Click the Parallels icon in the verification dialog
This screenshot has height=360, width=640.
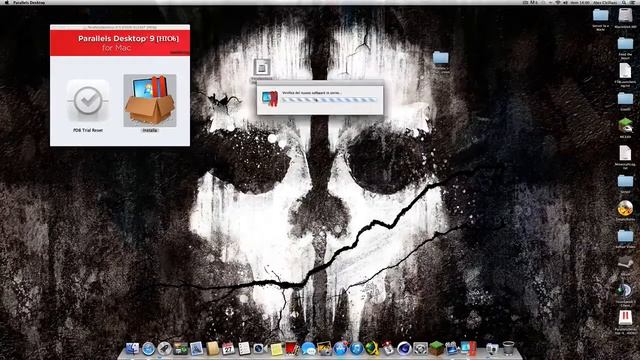pyautogui.click(x=270, y=98)
